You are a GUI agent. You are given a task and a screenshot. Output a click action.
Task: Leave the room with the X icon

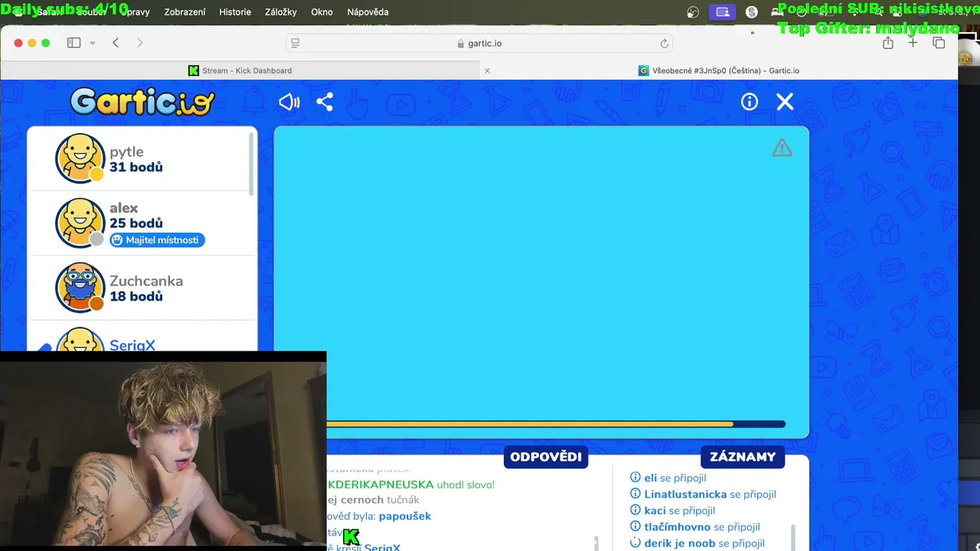click(785, 102)
